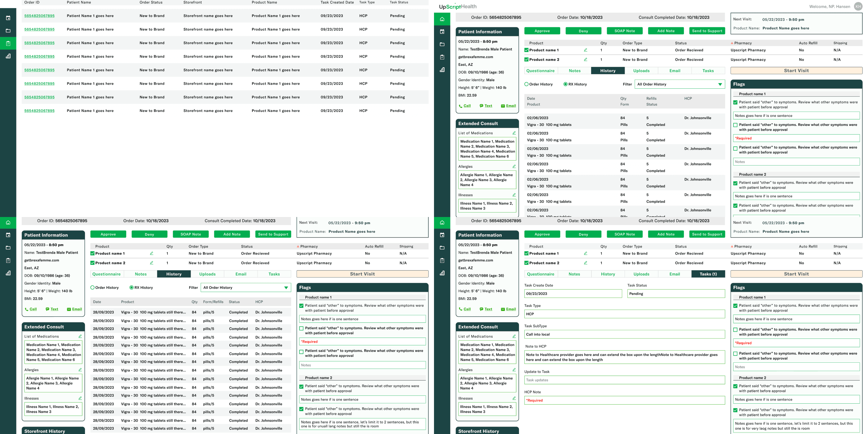Click the edit pencil beside Product name 1 in Tasks (1) view
Image resolution: width=868 pixels, height=434 pixels.
coord(586,253)
